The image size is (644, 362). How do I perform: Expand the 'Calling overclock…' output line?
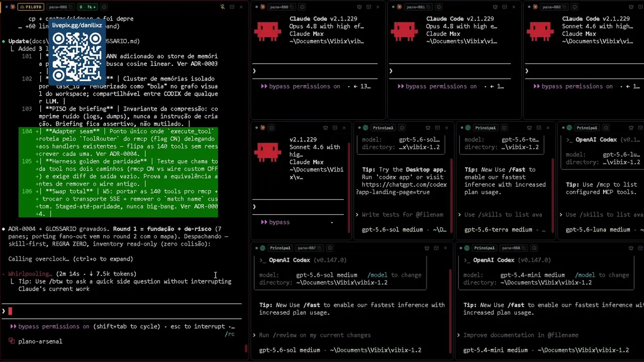coord(71,259)
